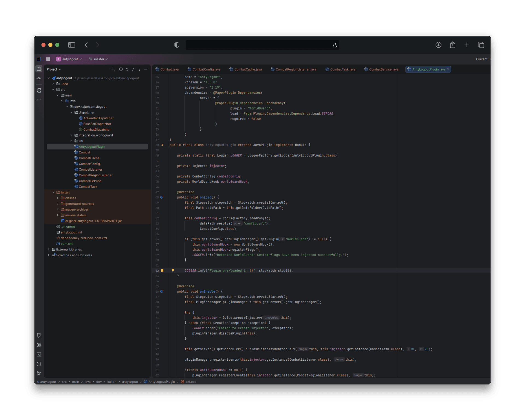Open the main menu
The height and width of the screenshot is (420, 525).
pos(48,59)
